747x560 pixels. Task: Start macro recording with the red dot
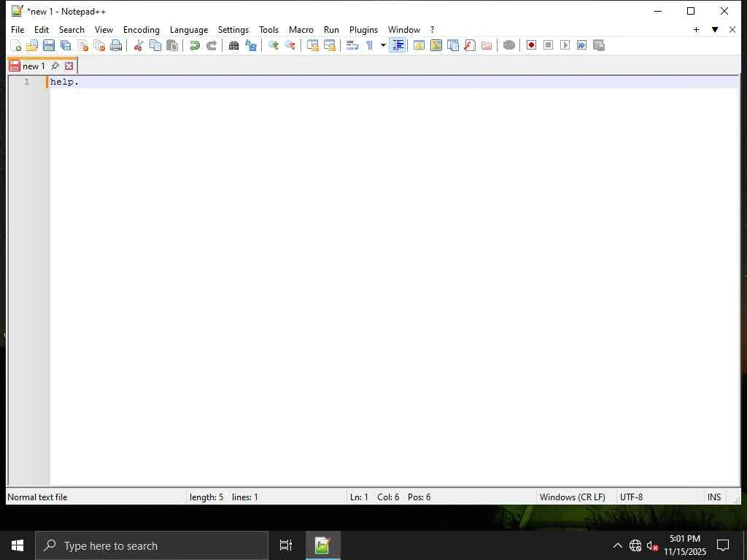pyautogui.click(x=531, y=45)
